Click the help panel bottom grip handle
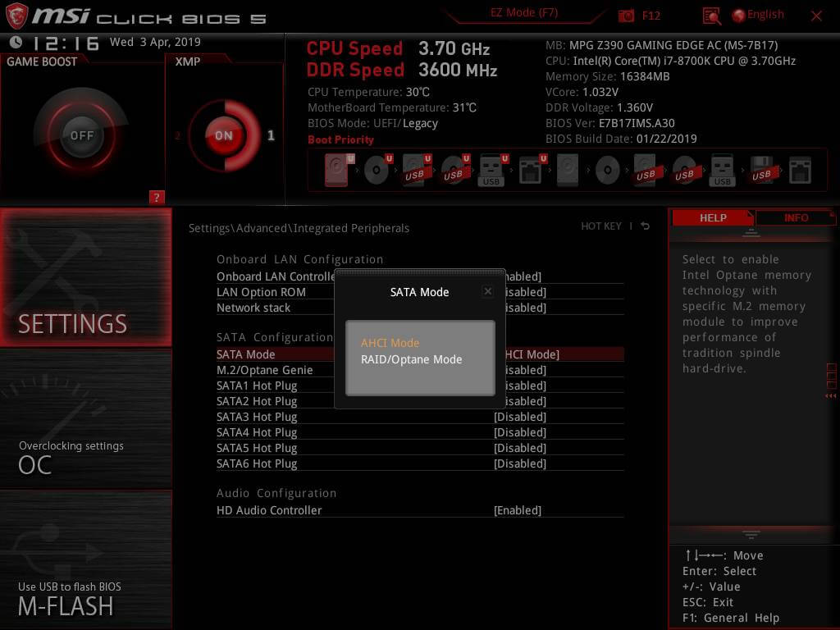This screenshot has width=840, height=630. pyautogui.click(x=751, y=535)
